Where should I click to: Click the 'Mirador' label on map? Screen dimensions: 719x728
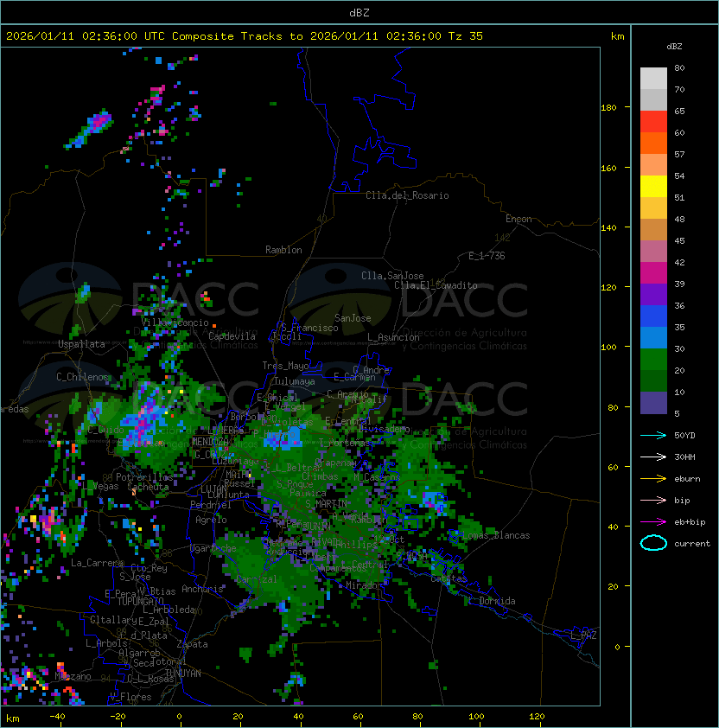coord(364,585)
